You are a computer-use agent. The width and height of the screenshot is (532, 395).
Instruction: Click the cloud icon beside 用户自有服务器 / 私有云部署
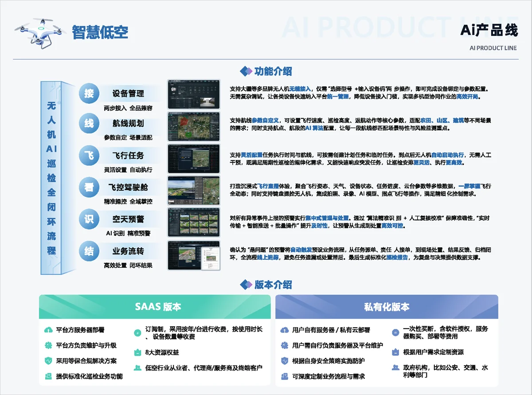[285, 330]
